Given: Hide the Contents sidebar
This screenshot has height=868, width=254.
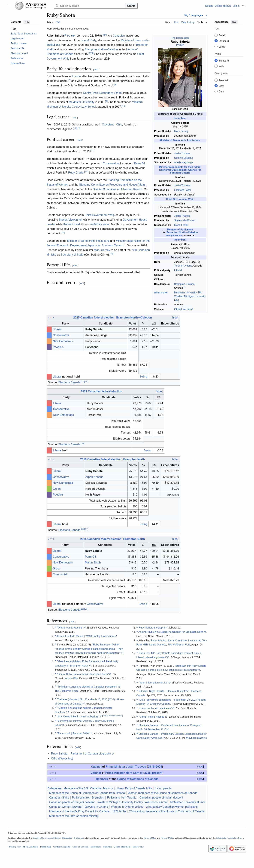Looking at the screenshot, I should pyautogui.click(x=27, y=22).
